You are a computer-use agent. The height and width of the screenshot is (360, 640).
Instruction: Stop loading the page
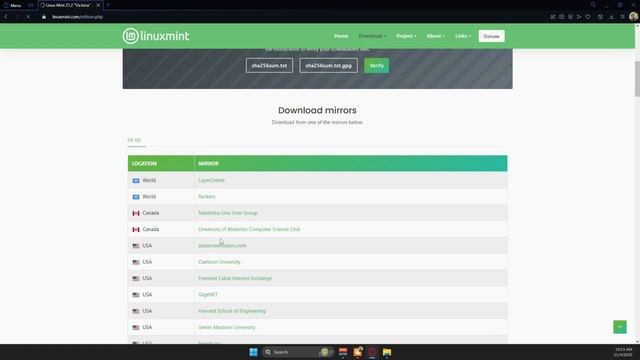28,17
